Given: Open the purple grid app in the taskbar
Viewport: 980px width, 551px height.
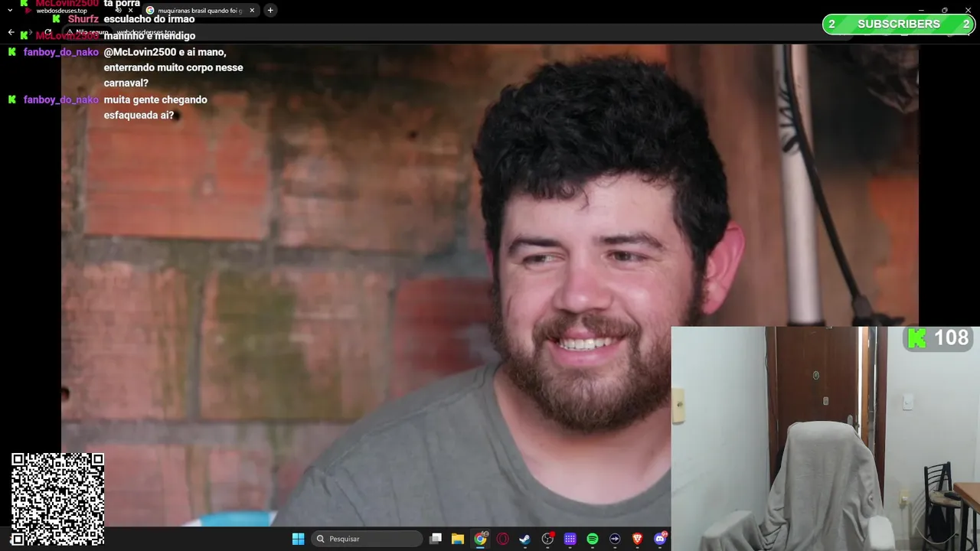Looking at the screenshot, I should point(570,539).
